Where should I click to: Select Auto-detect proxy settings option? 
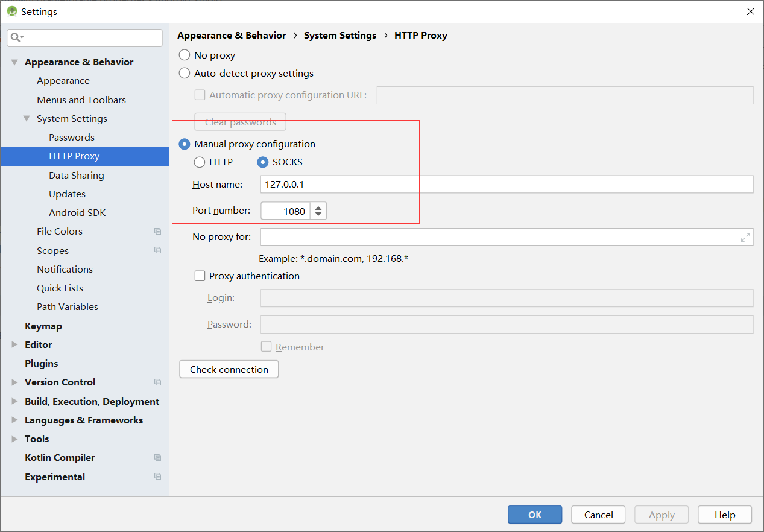[185, 73]
